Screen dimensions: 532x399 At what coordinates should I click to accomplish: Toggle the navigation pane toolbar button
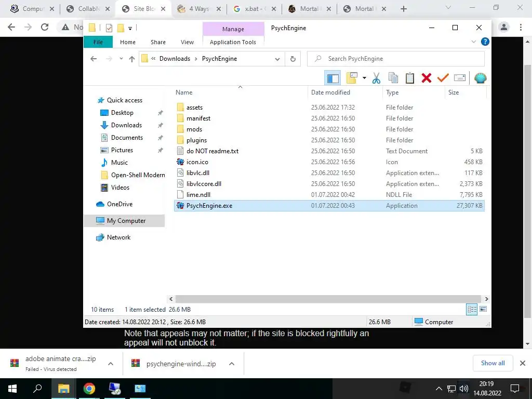pos(333,78)
